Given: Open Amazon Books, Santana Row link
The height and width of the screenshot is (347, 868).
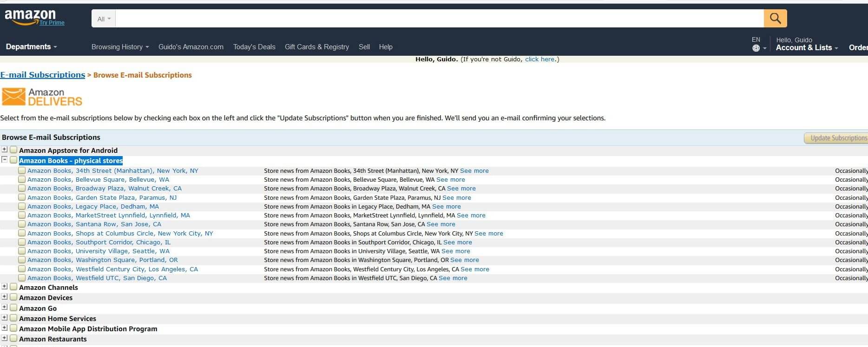Looking at the screenshot, I should [94, 224].
